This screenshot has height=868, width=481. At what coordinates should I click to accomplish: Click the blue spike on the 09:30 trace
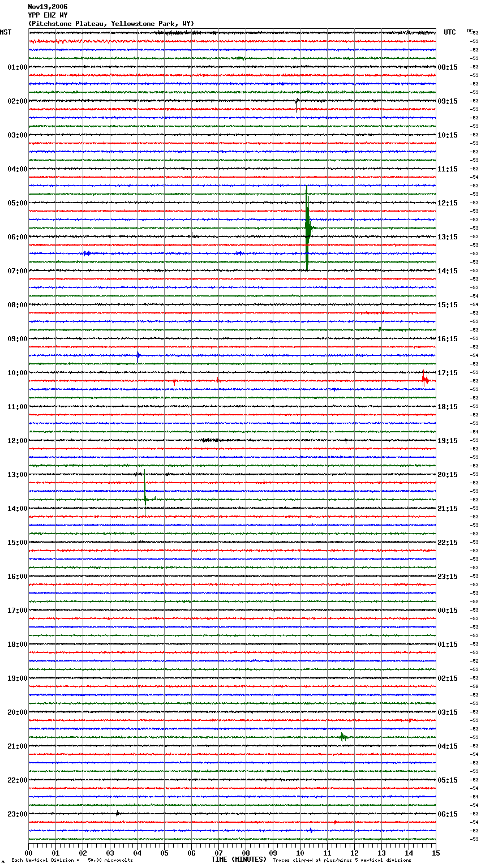(x=138, y=355)
